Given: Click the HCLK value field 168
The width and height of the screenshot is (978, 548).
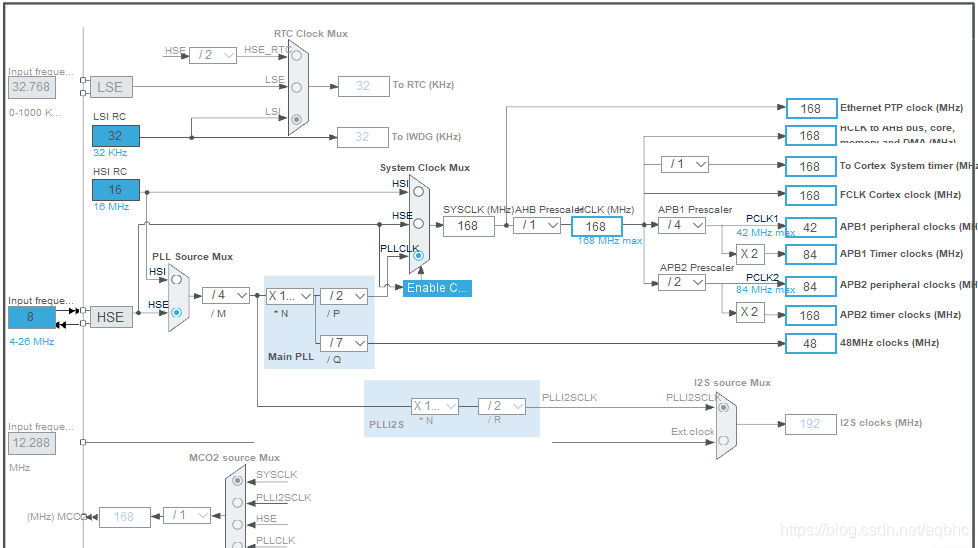Looking at the screenshot, I should click(x=596, y=226).
